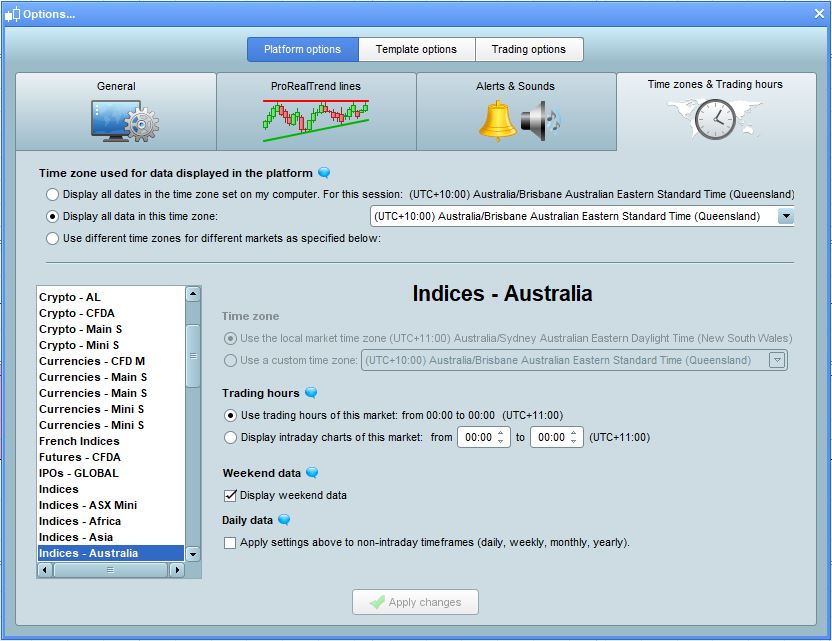Select 'Display intraday charts of this market'
832x641 pixels.
click(x=230, y=437)
